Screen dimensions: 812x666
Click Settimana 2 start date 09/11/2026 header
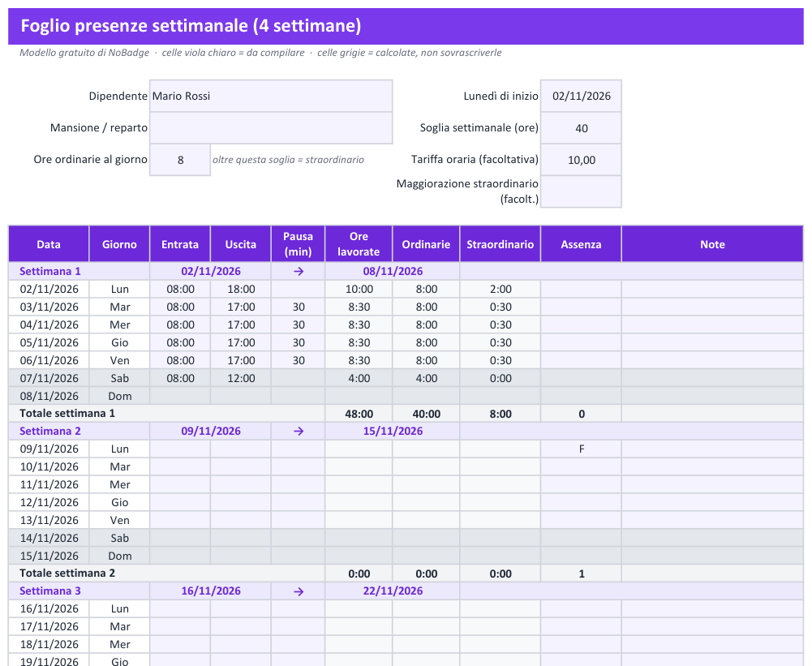click(x=211, y=431)
